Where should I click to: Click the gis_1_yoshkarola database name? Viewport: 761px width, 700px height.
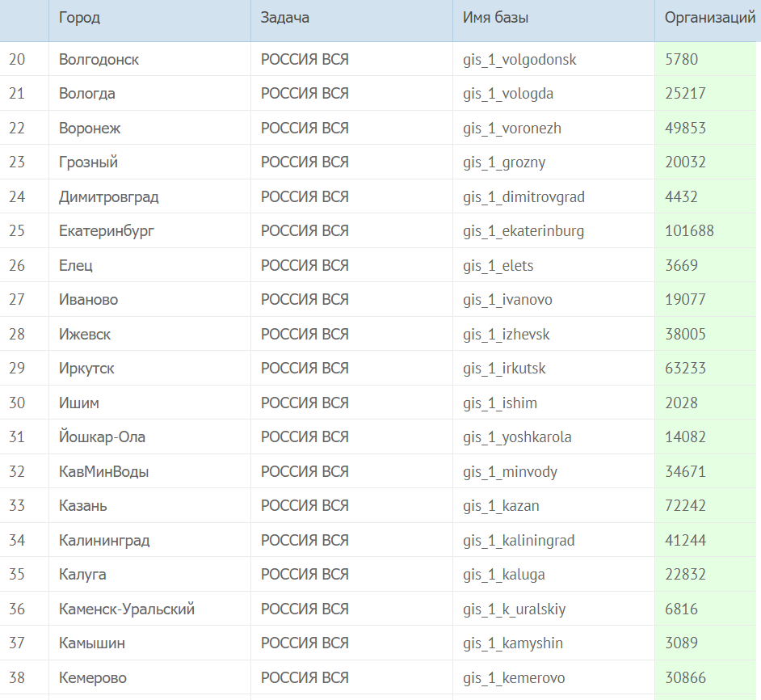[517, 437]
